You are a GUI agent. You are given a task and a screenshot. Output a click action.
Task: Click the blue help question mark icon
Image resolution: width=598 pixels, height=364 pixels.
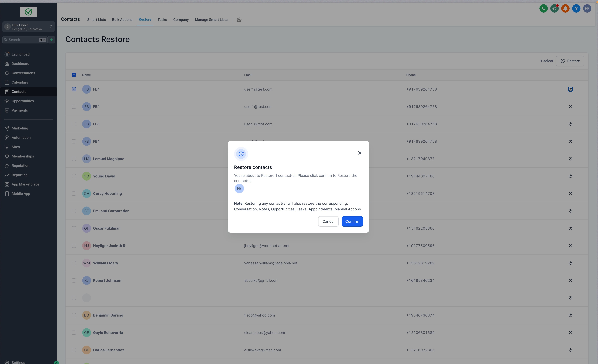[576, 8]
